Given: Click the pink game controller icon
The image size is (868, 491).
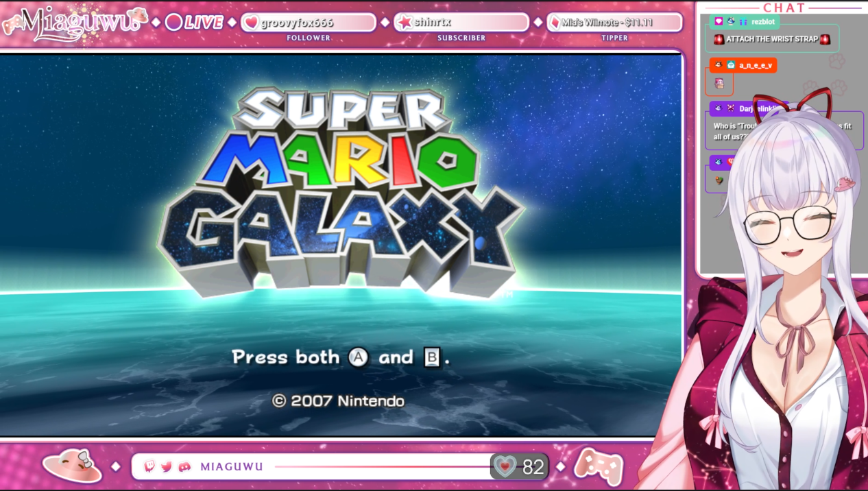Looking at the screenshot, I should click(598, 466).
